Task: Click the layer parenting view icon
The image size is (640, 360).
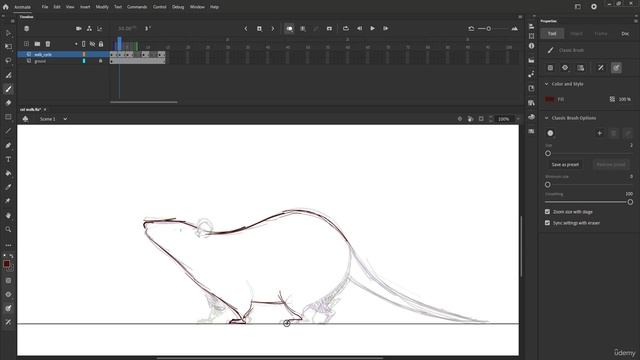Action: point(89,29)
